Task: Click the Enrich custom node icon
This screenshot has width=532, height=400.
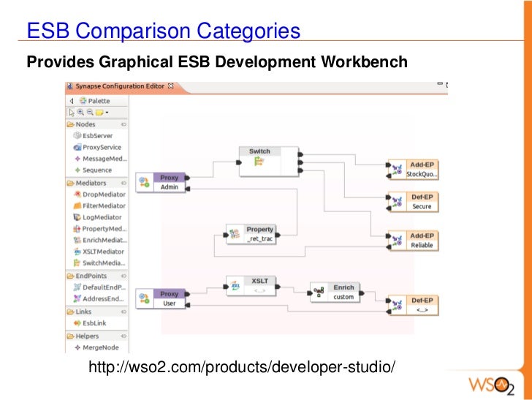Action: (319, 292)
